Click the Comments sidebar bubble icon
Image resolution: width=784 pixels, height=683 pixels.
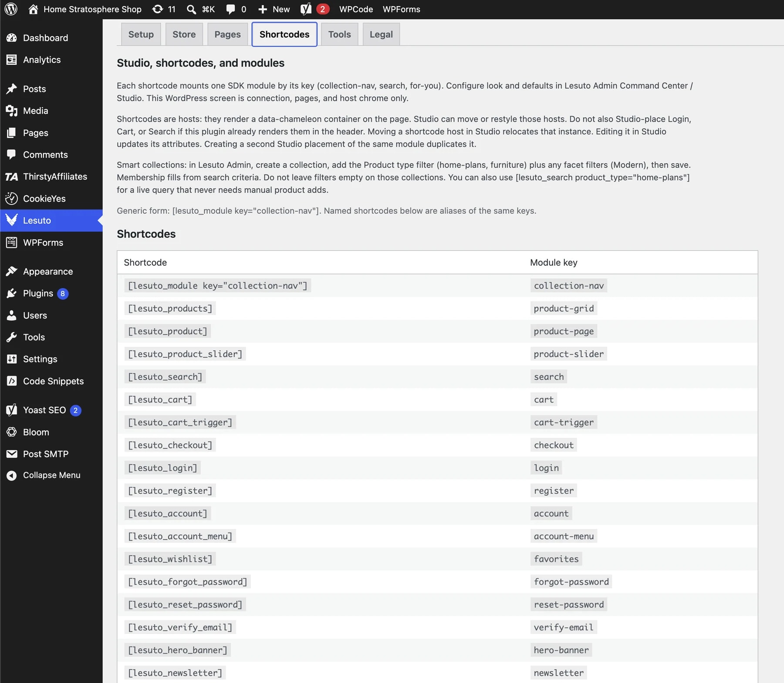point(12,155)
